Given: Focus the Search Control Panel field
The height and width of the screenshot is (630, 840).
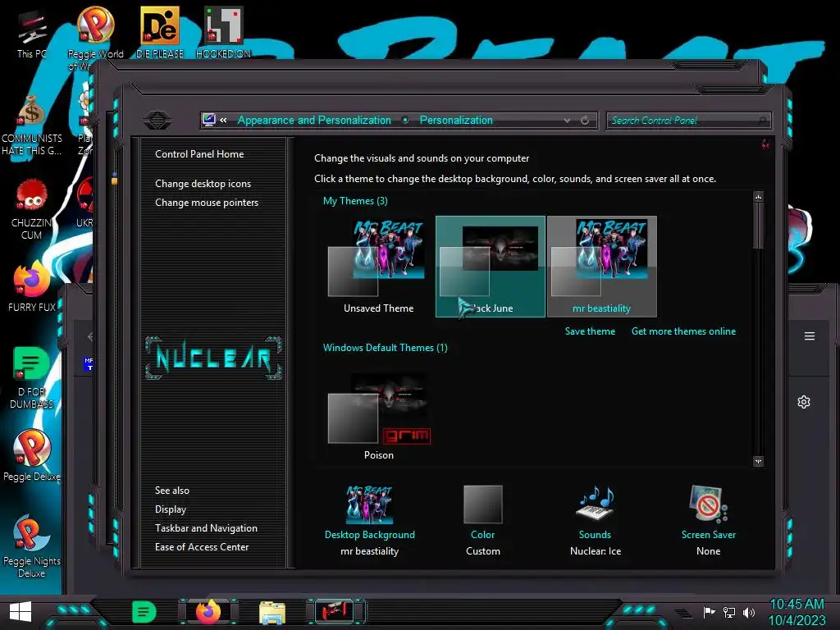Looking at the screenshot, I should tap(688, 121).
